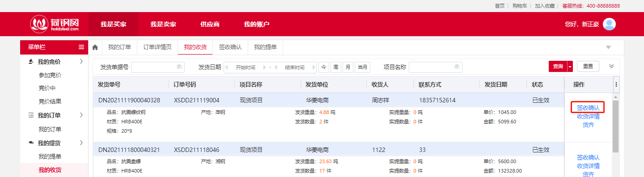Click the red 查询 button
This screenshot has height=177, width=644.
pos(558,67)
